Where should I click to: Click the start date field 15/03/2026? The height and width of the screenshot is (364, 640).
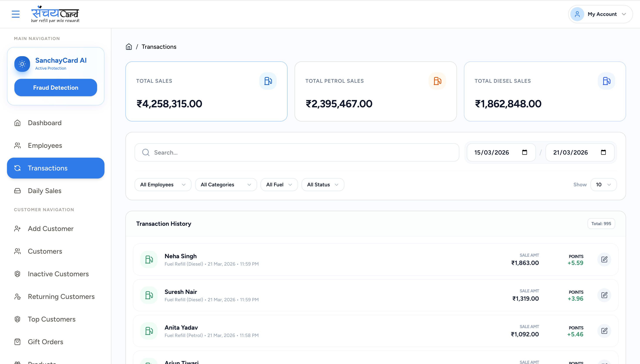point(501,152)
